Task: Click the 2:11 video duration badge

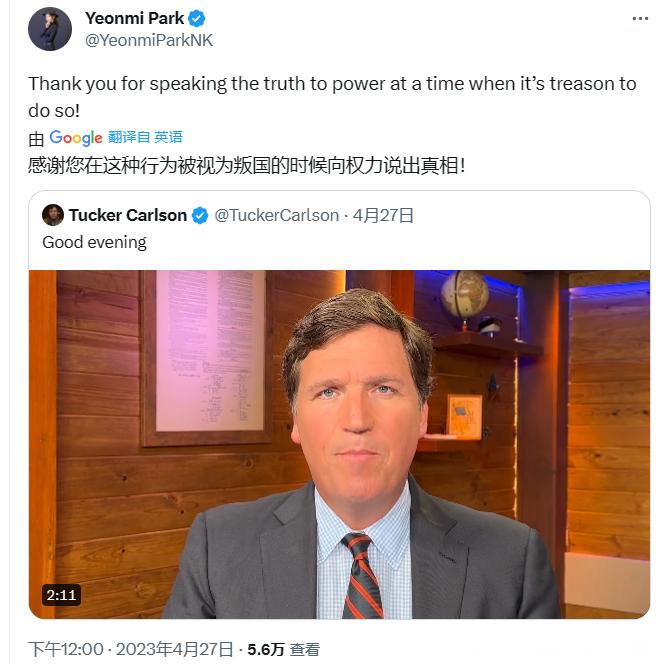Action: [x=61, y=595]
